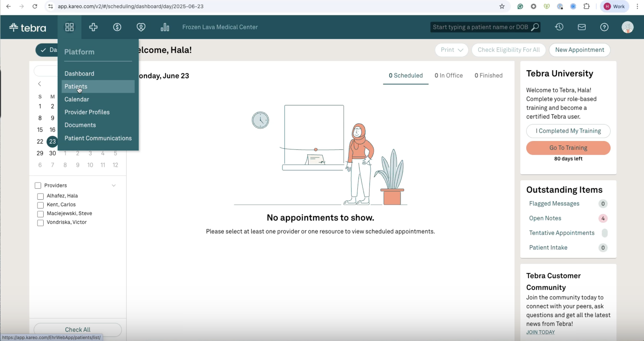Switch to the In Office tab
This screenshot has width=644, height=341.
coord(449,75)
